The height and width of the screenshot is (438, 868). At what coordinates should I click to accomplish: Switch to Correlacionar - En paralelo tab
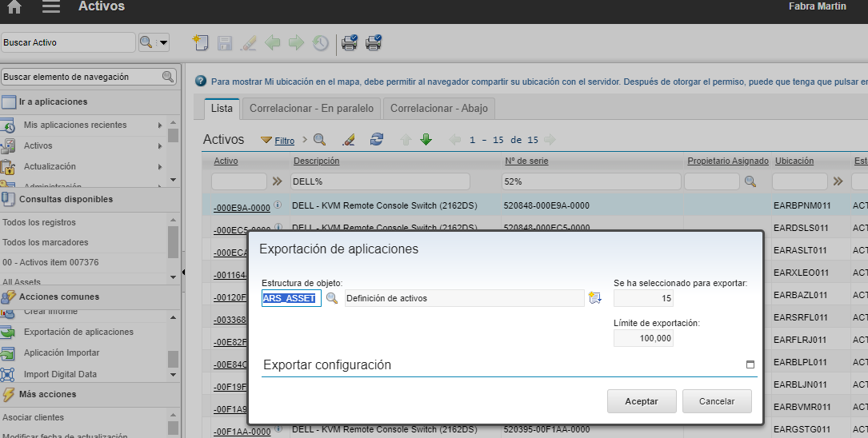coord(311,109)
